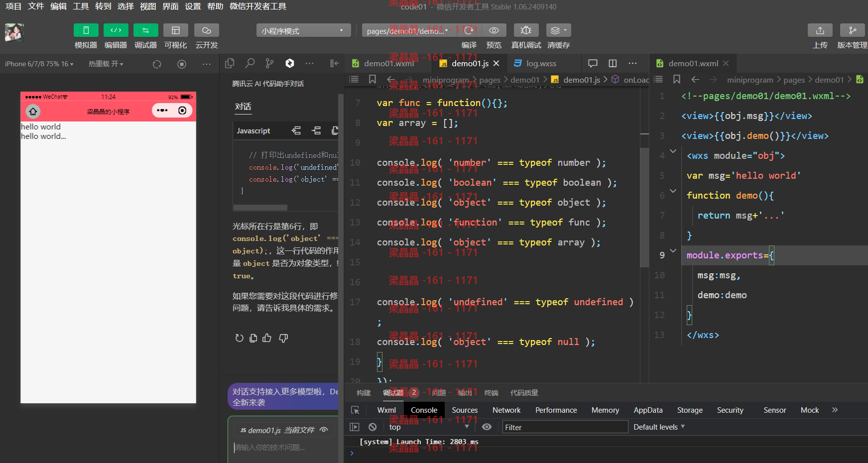Click the dislike thumbs-down icon
The image size is (868, 463).
coord(283,338)
